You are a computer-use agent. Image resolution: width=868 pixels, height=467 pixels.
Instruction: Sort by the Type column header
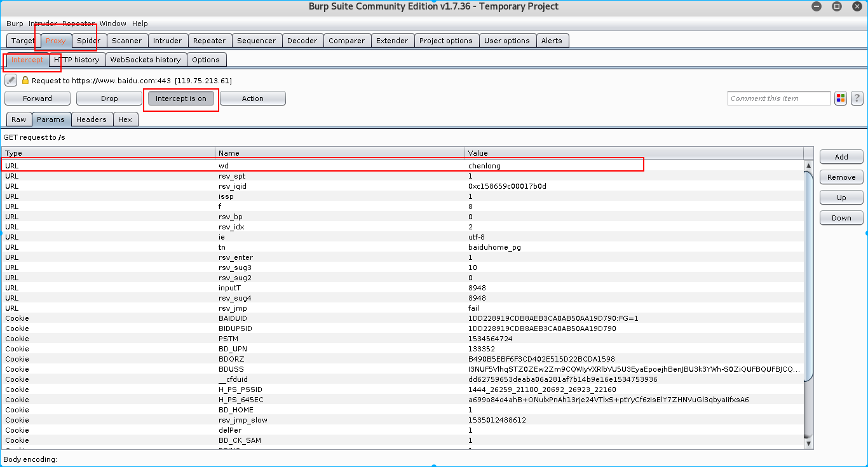coord(108,153)
